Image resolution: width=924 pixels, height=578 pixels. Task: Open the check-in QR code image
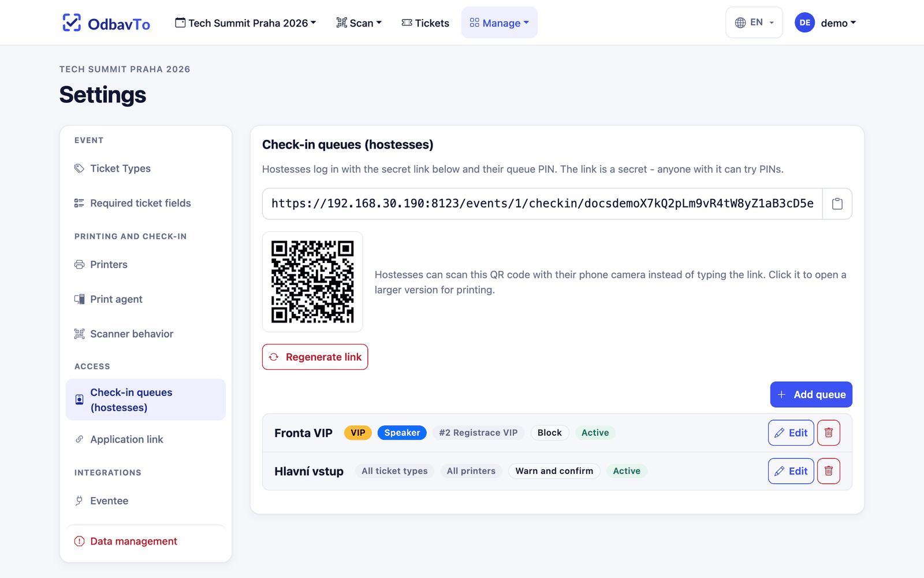tap(312, 282)
